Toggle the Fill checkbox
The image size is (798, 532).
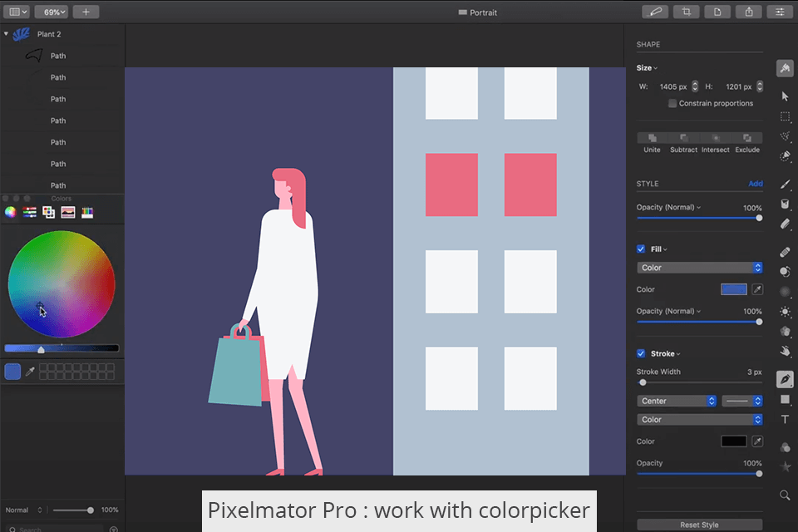point(641,249)
